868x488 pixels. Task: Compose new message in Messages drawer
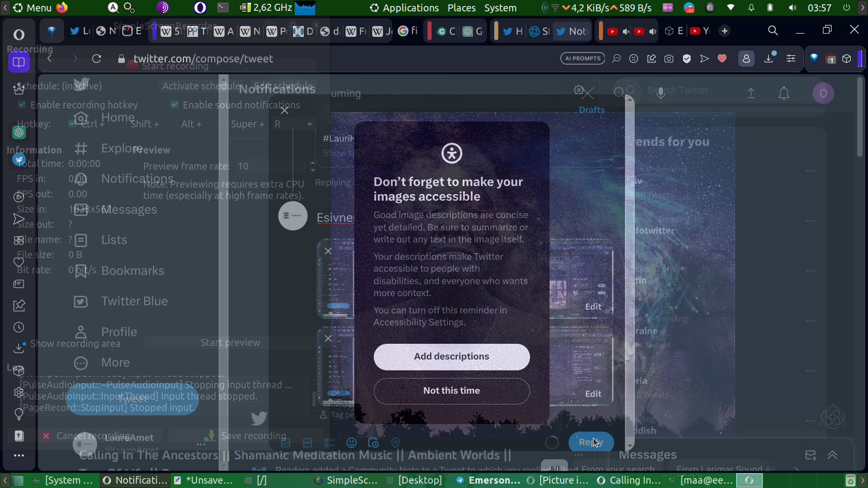(x=810, y=455)
